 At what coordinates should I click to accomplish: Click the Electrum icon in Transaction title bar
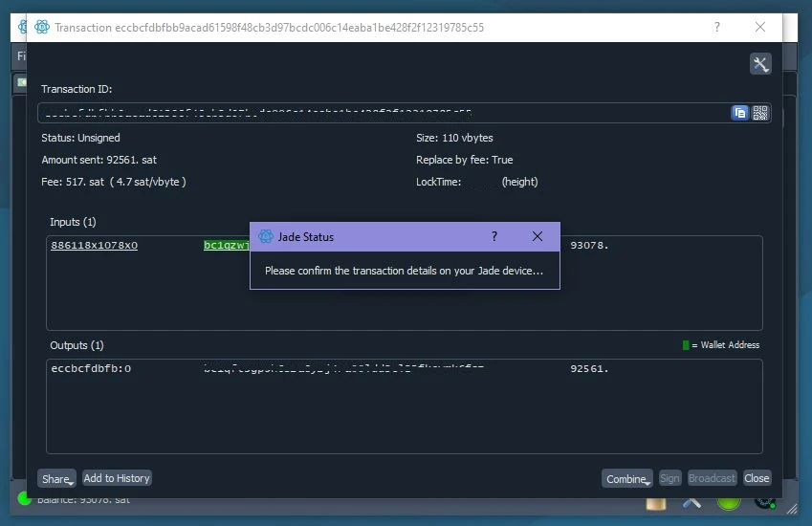(x=41, y=28)
